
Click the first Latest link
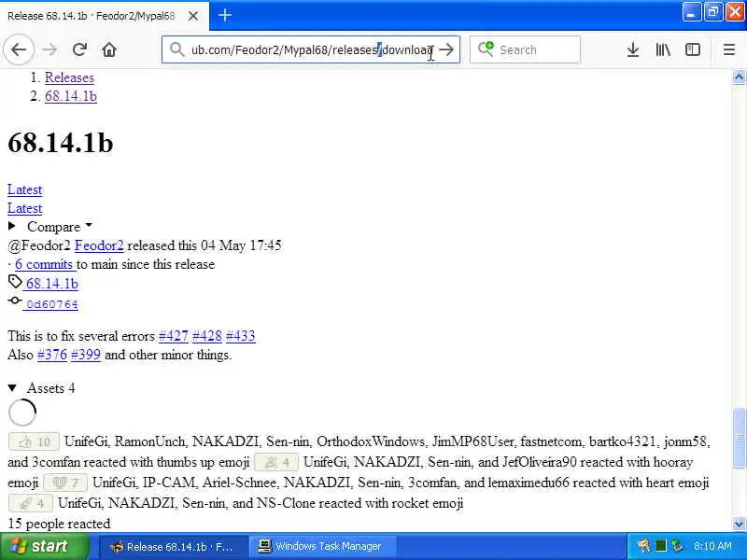tap(25, 189)
